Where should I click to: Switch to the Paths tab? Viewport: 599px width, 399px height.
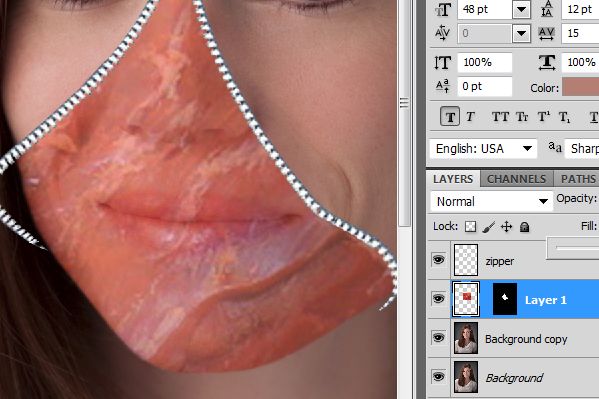(x=577, y=179)
